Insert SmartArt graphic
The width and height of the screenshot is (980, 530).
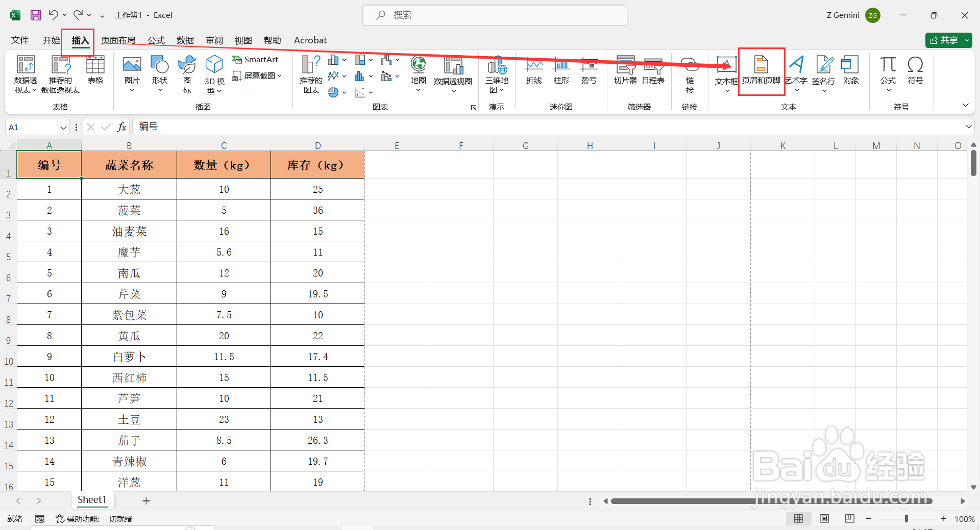tap(255, 60)
